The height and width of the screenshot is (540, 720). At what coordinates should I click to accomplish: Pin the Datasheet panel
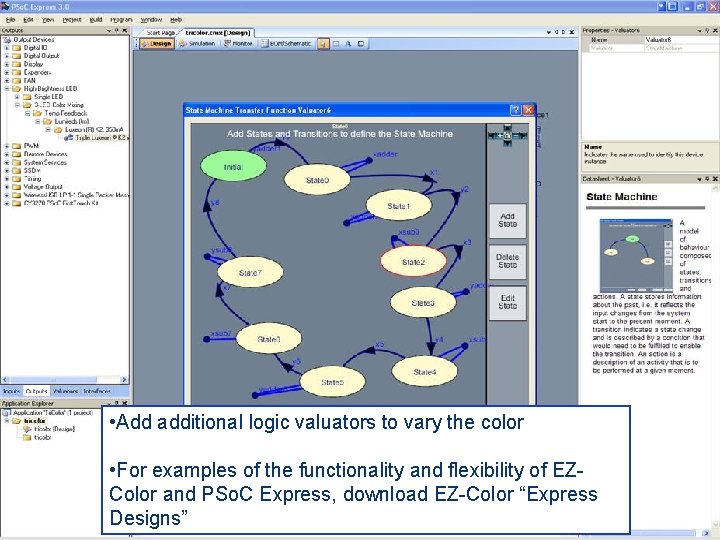pyautogui.click(x=707, y=179)
